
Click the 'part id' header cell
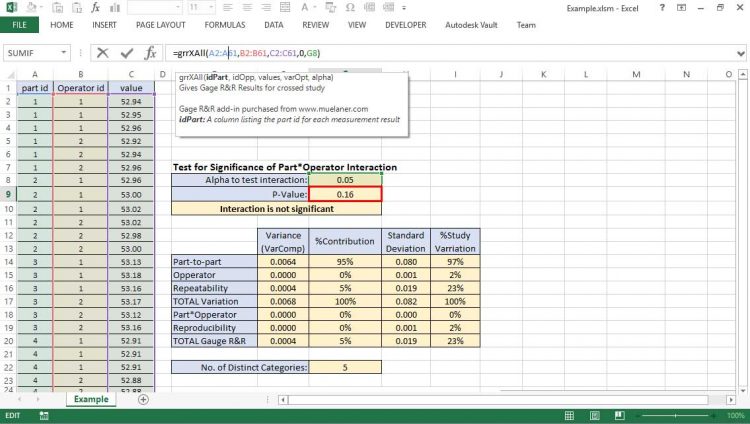click(35, 88)
